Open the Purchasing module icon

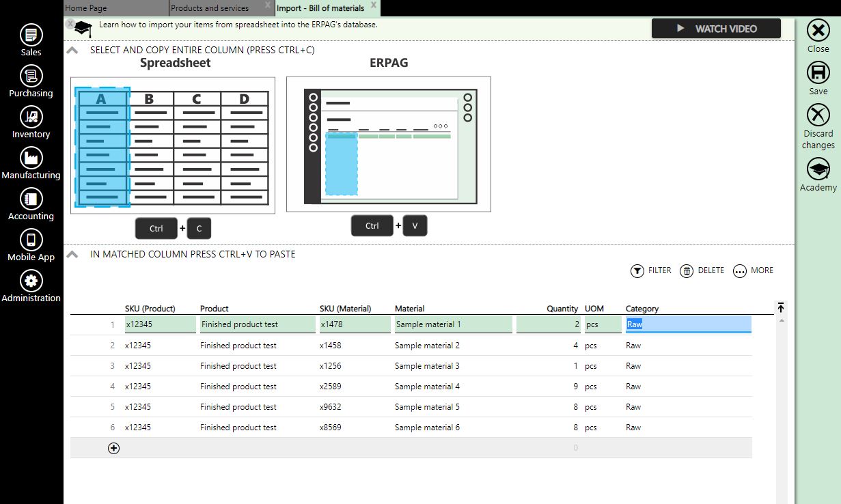coord(31,76)
